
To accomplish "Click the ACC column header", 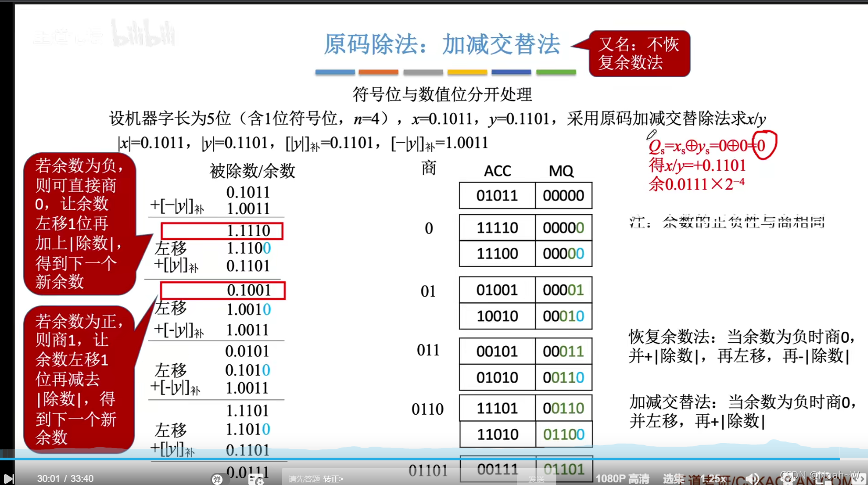I will coord(497,171).
